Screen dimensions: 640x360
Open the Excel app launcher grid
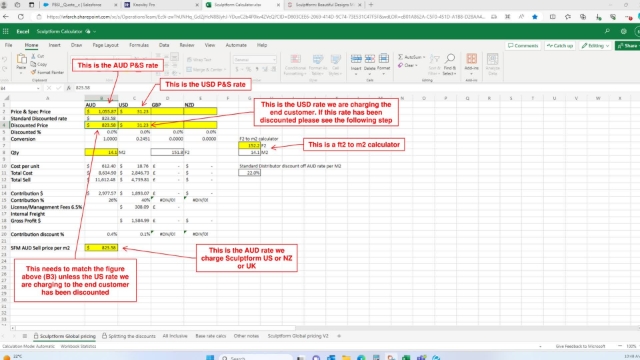(5, 31)
